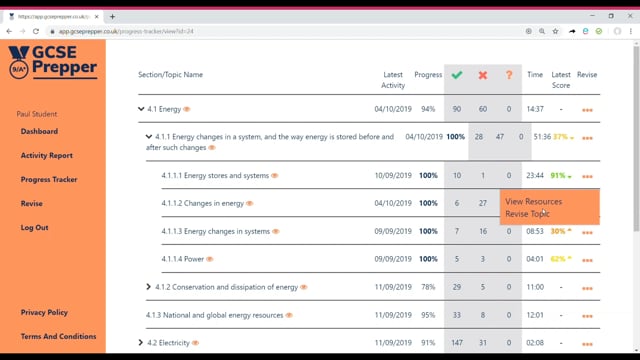This screenshot has width=640, height=360.
Task: Go to the Dashboard link
Action: [x=39, y=131]
